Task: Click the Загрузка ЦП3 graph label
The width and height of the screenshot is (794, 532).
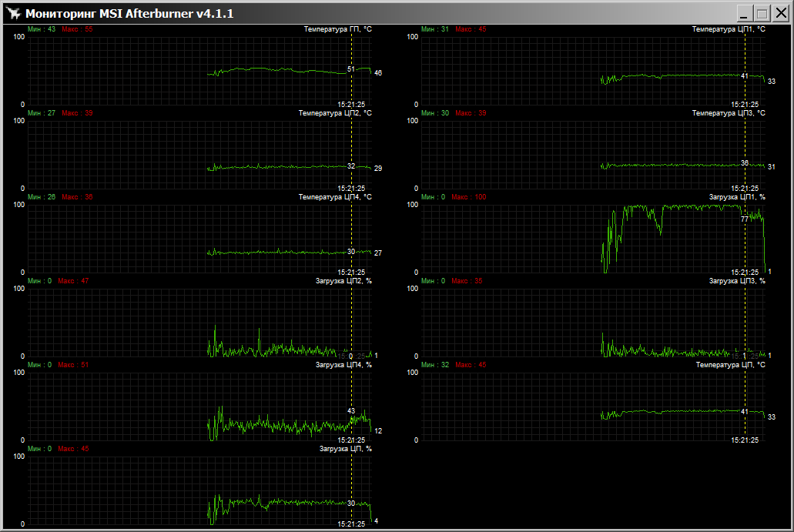Action: point(736,281)
